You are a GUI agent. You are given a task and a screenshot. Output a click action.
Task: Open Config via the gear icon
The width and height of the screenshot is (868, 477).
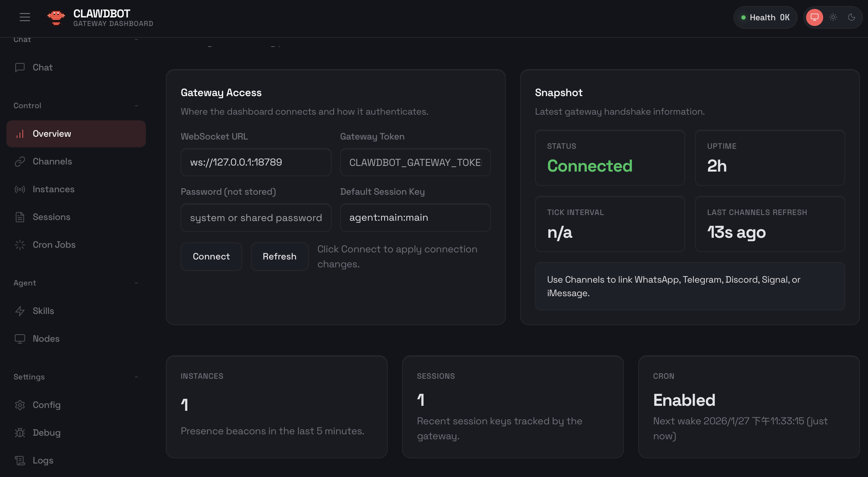[x=20, y=405]
